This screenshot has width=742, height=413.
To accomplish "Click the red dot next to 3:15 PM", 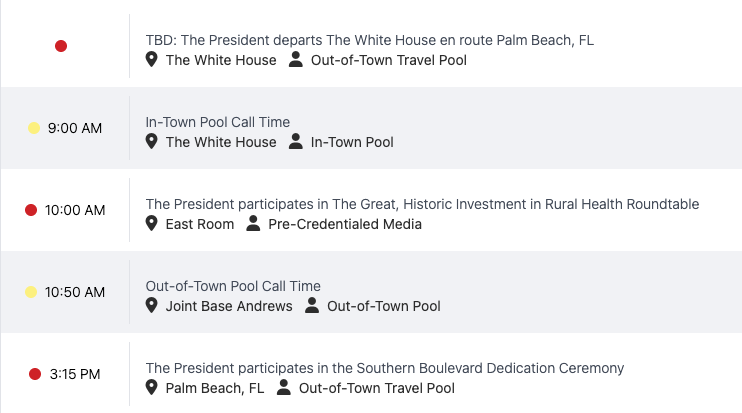I will click(35, 374).
